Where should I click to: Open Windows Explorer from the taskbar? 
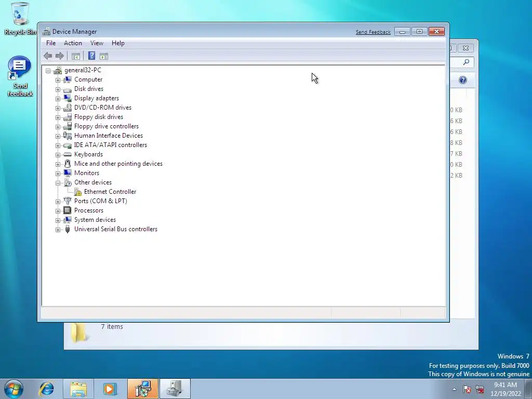pos(78,389)
